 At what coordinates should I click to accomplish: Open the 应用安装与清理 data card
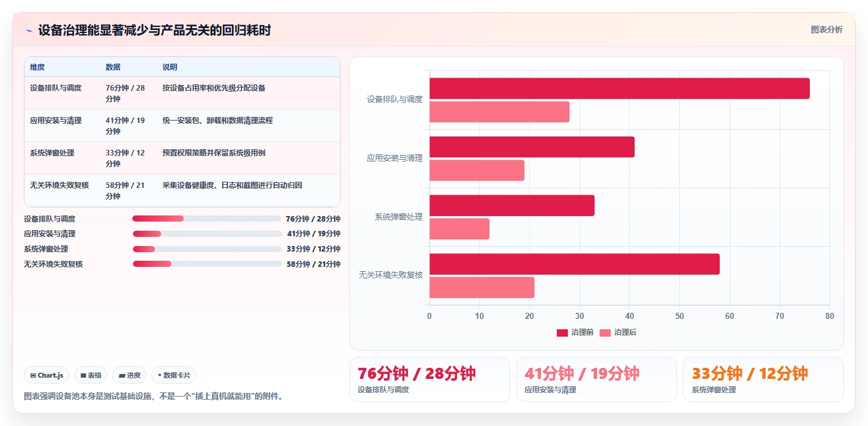597,379
